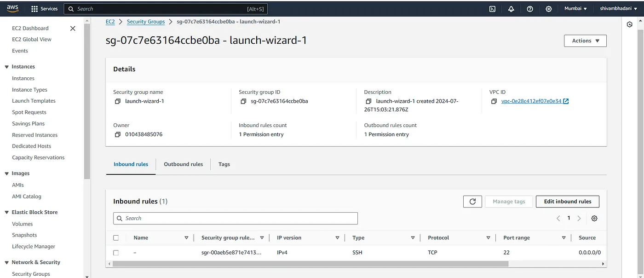
Task: Follow the EC2 breadcrumb link
Action: click(x=110, y=22)
